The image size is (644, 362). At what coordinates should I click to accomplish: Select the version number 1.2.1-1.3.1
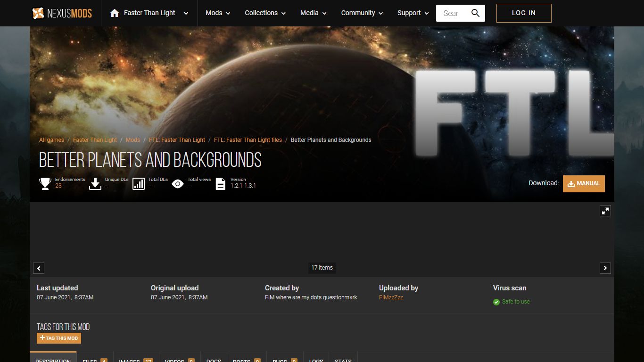pos(243,186)
